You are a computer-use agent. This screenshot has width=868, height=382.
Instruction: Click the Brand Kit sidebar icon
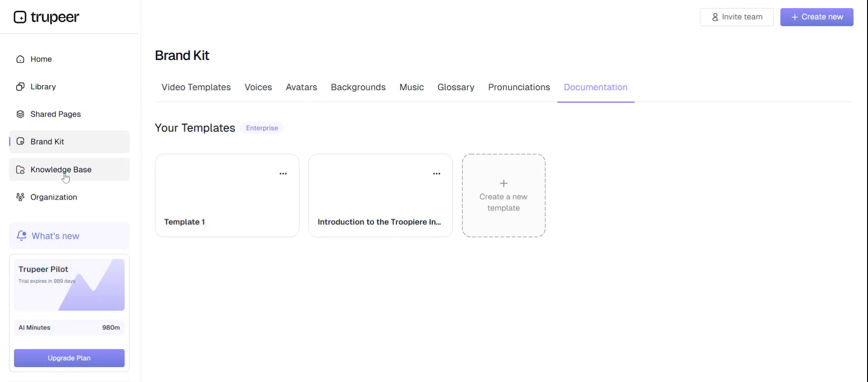pyautogui.click(x=20, y=142)
